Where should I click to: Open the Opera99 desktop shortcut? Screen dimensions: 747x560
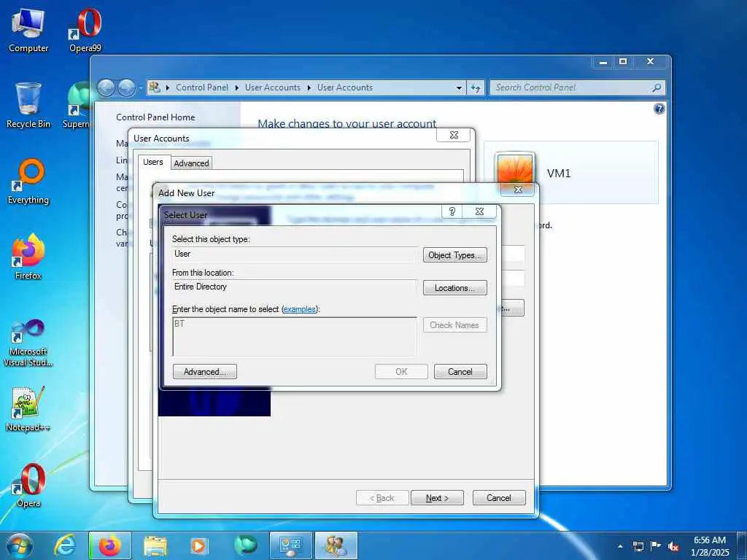click(x=85, y=31)
